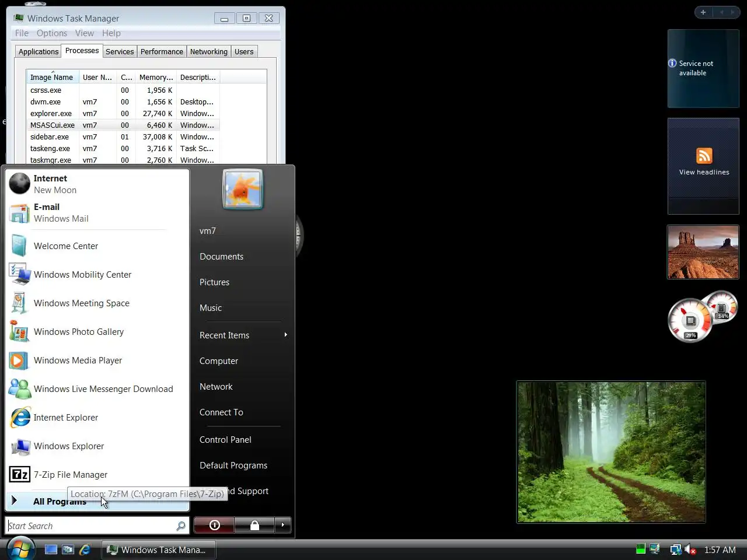Open Windows Meeting Space
Viewport: 747px width, 560px height.
click(x=97, y=303)
